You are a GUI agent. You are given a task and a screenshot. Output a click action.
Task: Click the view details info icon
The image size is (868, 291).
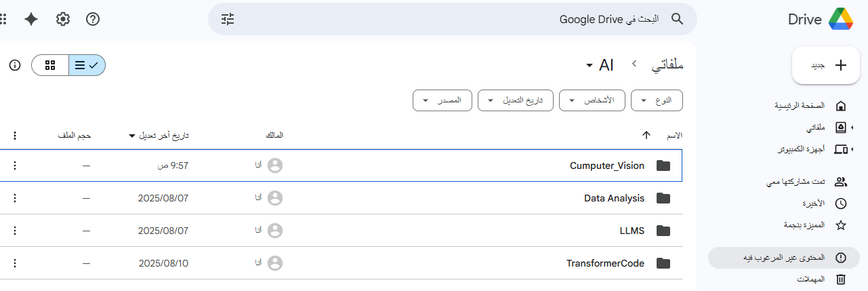15,65
